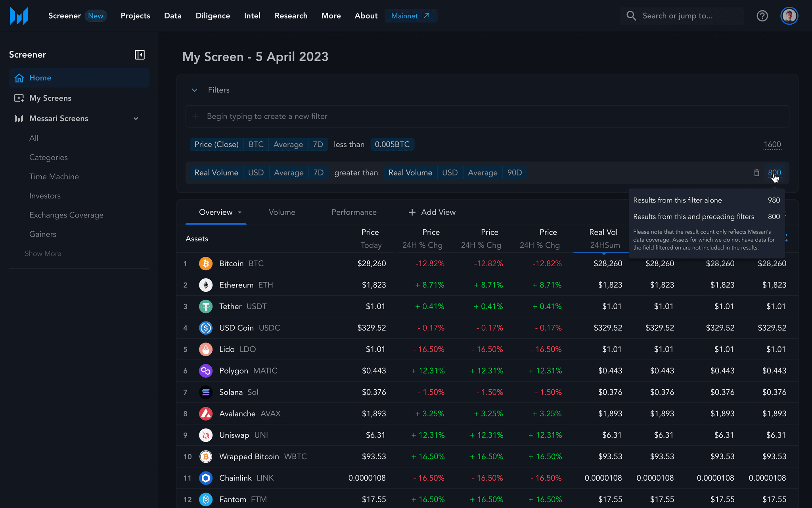The height and width of the screenshot is (508, 812).
Task: Click the Ethereum coin icon
Action: click(206, 285)
